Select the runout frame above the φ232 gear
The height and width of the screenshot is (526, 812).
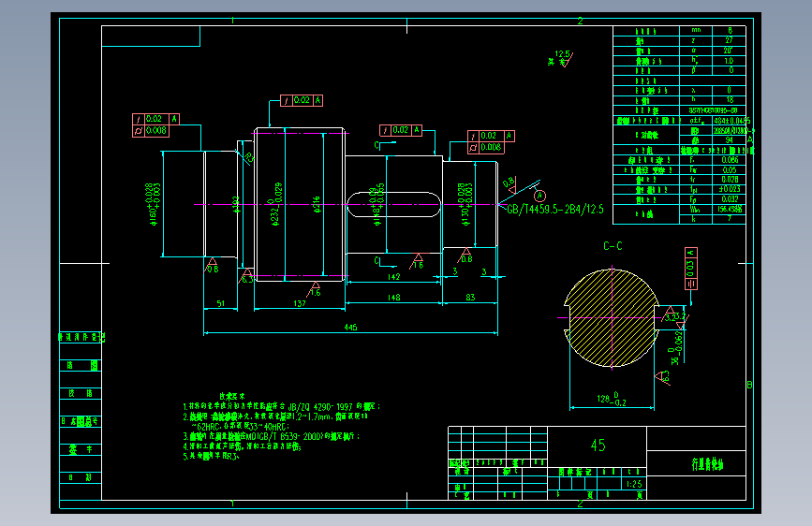coord(302,100)
